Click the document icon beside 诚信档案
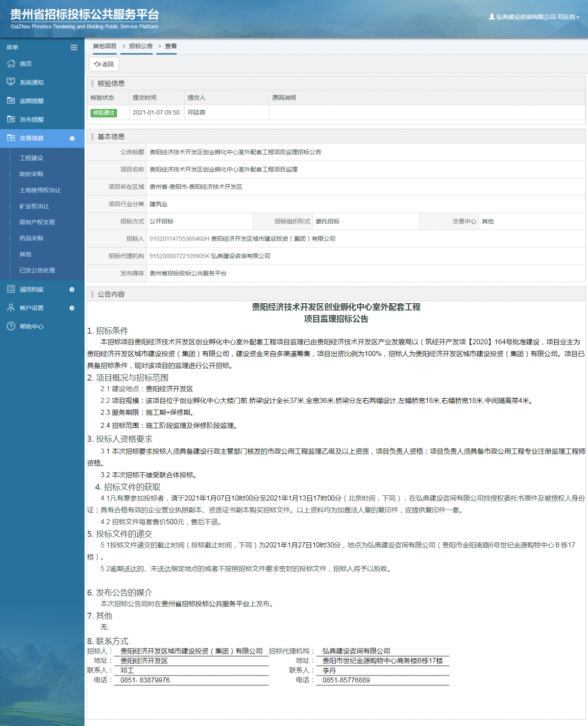Viewport: 588px width, 726px height. coord(11,289)
